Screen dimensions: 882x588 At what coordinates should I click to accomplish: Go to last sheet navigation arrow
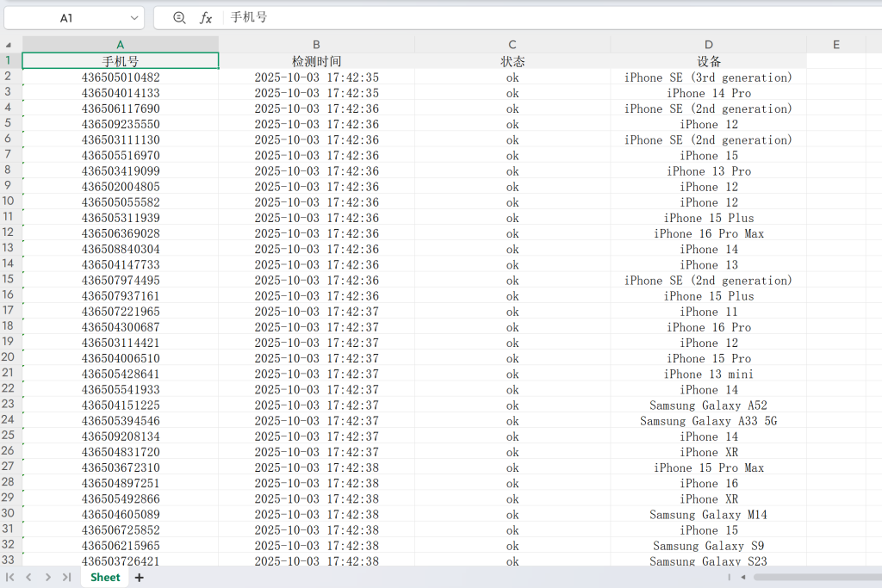pyautogui.click(x=67, y=578)
